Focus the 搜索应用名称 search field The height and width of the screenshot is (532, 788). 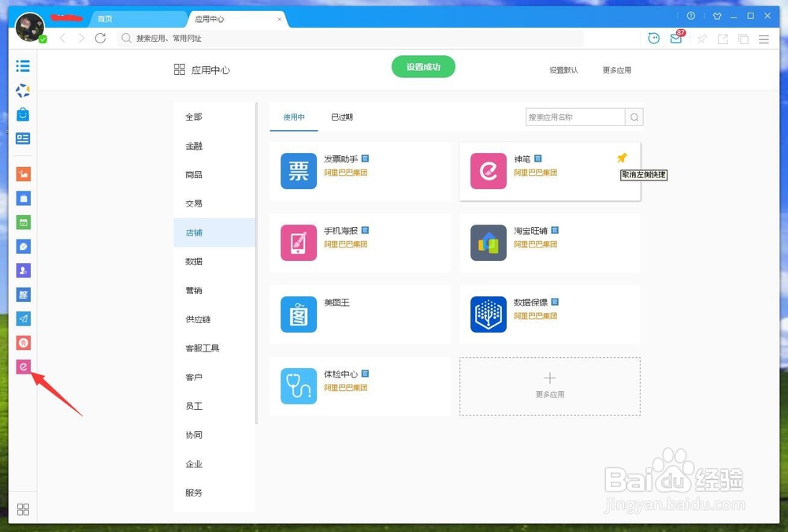point(575,117)
